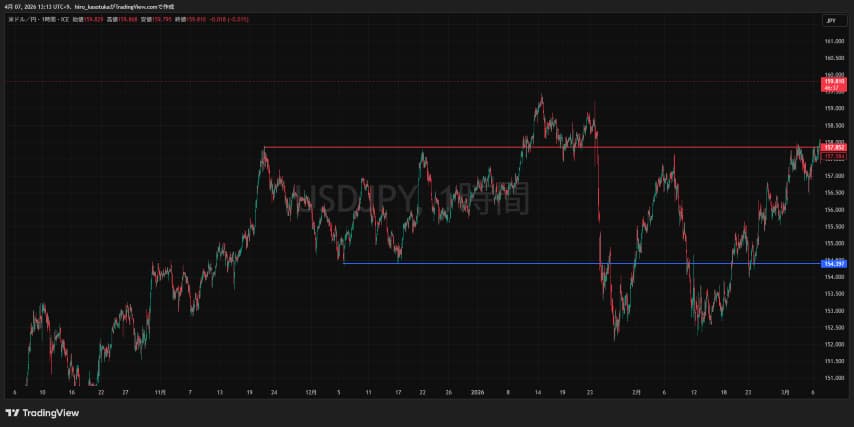The image size is (854, 427).
Task: Click the red 157.852 price label
Action: 834,147
